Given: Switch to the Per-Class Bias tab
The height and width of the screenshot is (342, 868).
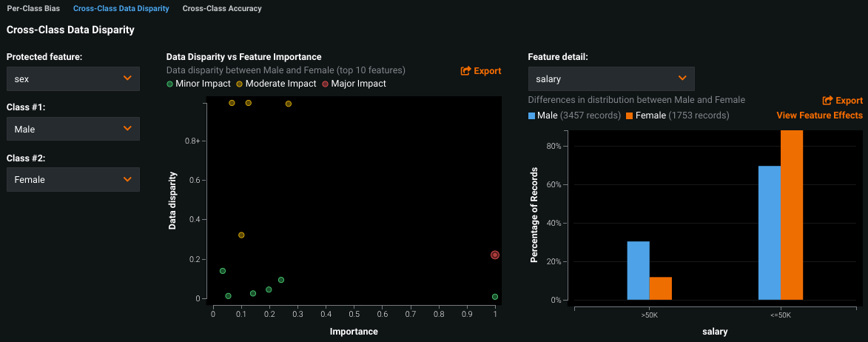Looking at the screenshot, I should coord(33,9).
